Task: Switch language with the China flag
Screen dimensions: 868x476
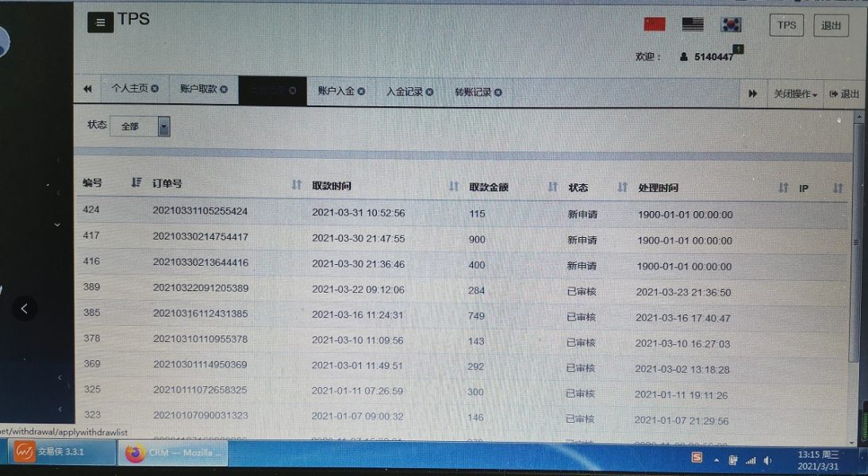Action: pyautogui.click(x=655, y=24)
